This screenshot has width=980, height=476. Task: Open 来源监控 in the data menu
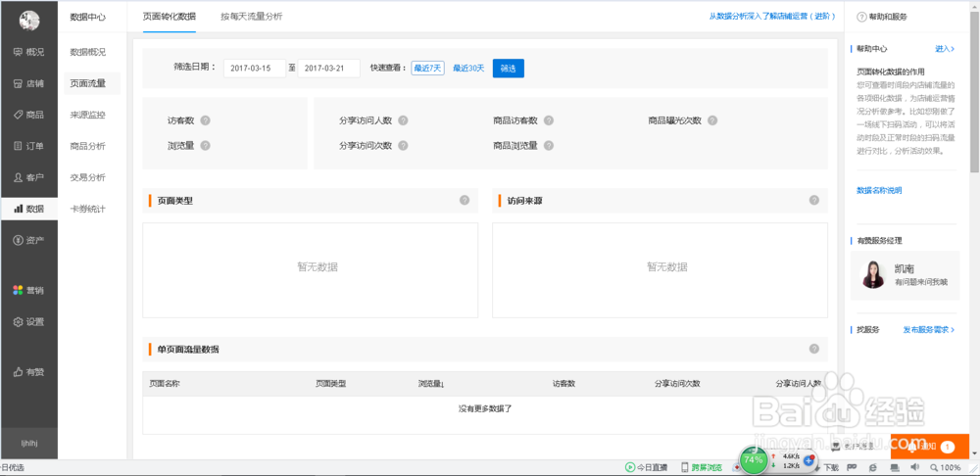[87, 115]
